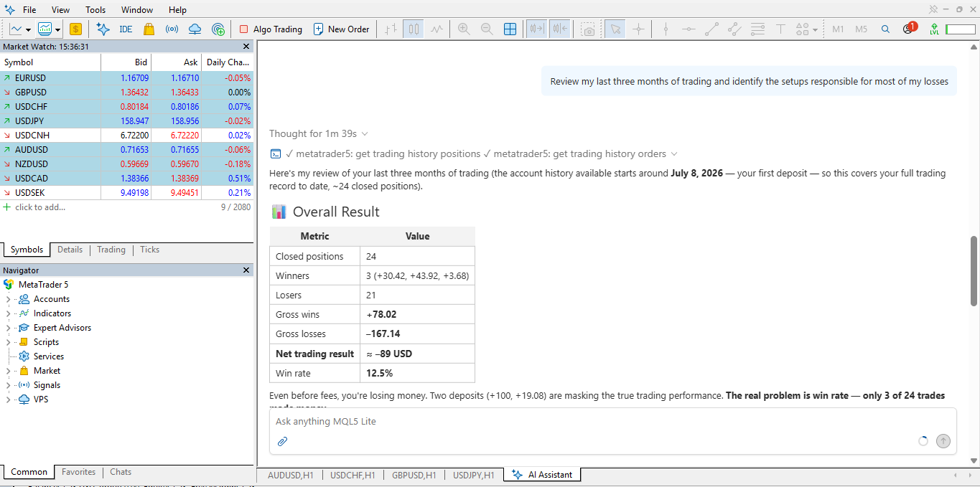Expand the Scripts node in Navigator

pos(8,342)
